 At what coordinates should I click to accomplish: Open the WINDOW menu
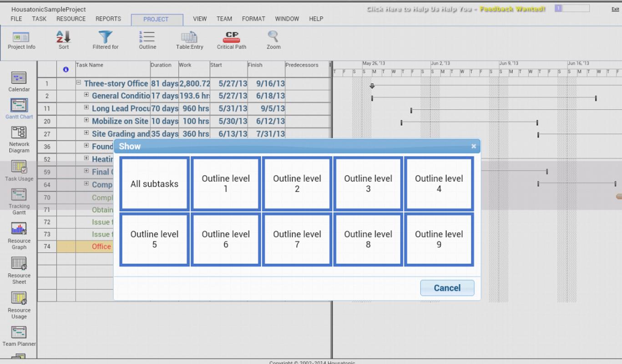click(287, 19)
